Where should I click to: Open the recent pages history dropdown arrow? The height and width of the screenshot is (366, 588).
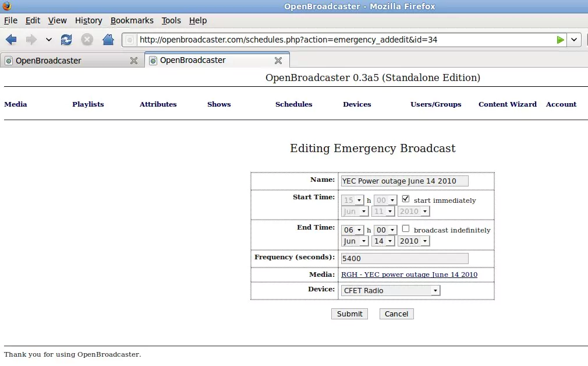[x=49, y=40]
